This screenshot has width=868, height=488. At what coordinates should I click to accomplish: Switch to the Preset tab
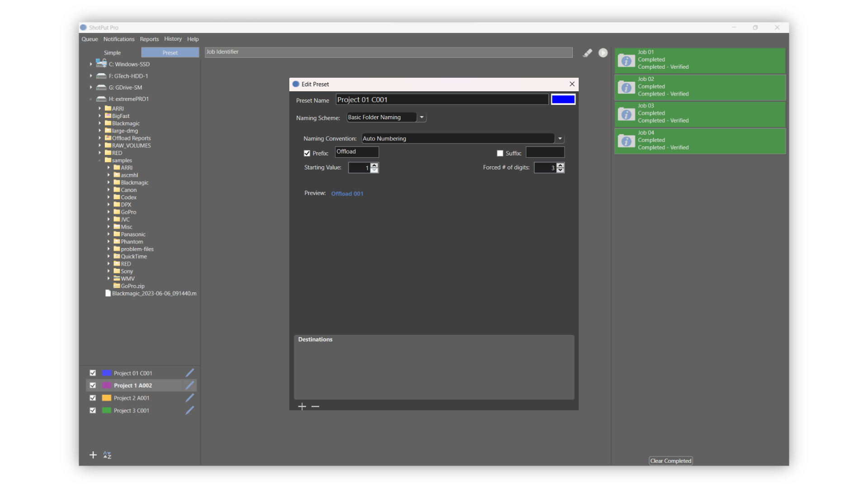tap(170, 53)
